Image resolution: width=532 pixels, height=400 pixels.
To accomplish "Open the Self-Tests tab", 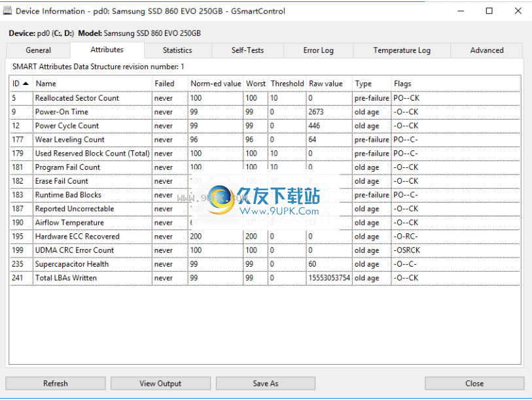I will tap(247, 50).
